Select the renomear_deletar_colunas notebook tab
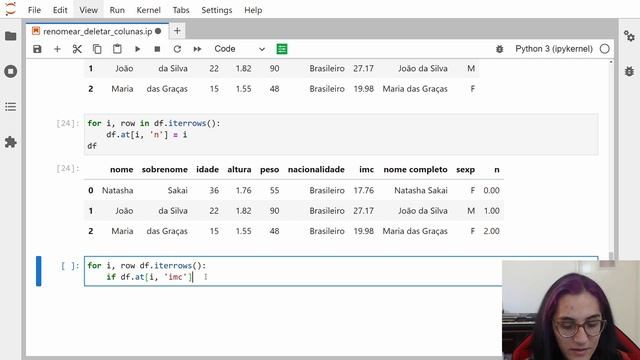Image resolution: width=640 pixels, height=360 pixels. tap(97, 31)
